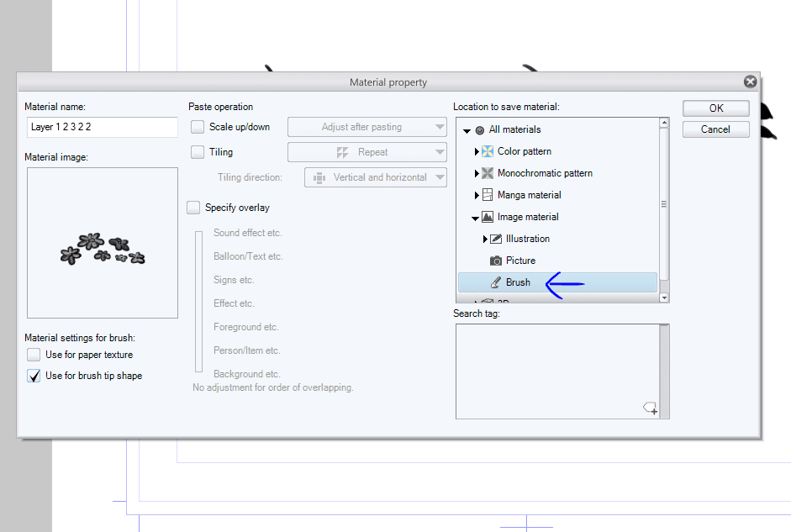Expand the Manga material arrow
Viewport: 791px width, 532px height.
pyautogui.click(x=477, y=195)
